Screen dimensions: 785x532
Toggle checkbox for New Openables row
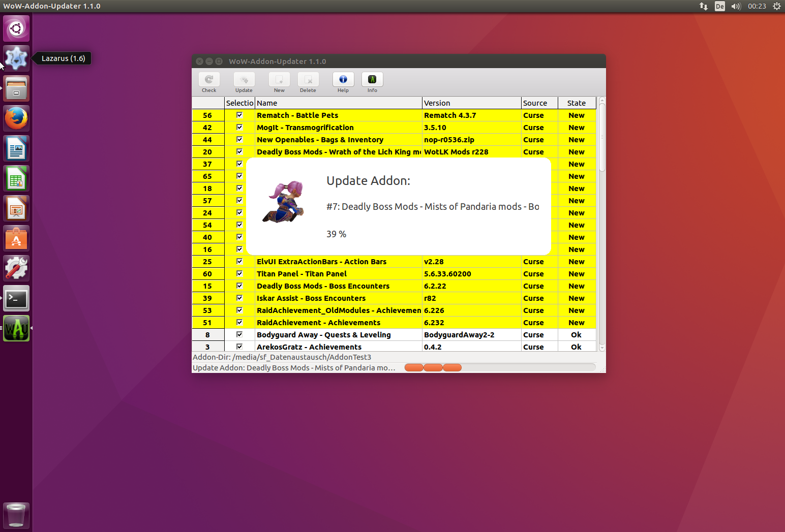pos(239,139)
